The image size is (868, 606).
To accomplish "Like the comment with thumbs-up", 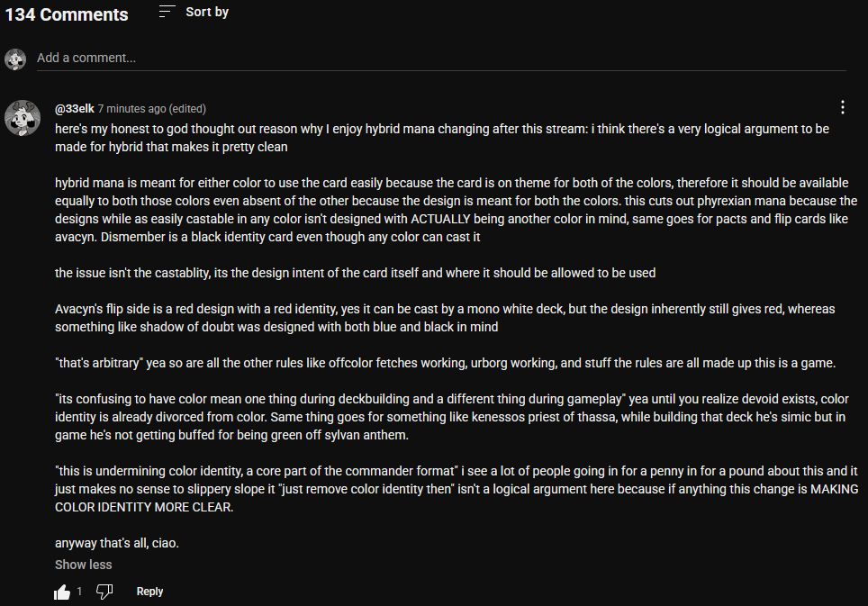I will (62, 592).
